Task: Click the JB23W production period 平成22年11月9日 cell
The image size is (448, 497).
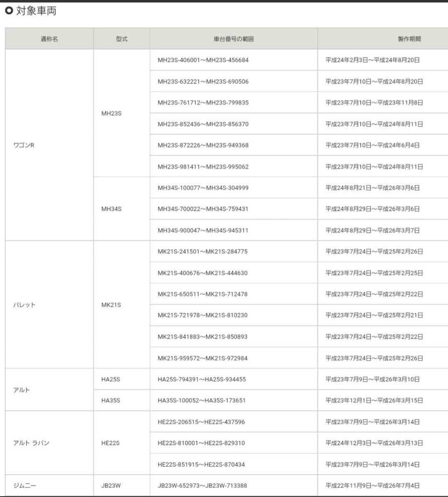Action: pyautogui.click(x=383, y=485)
